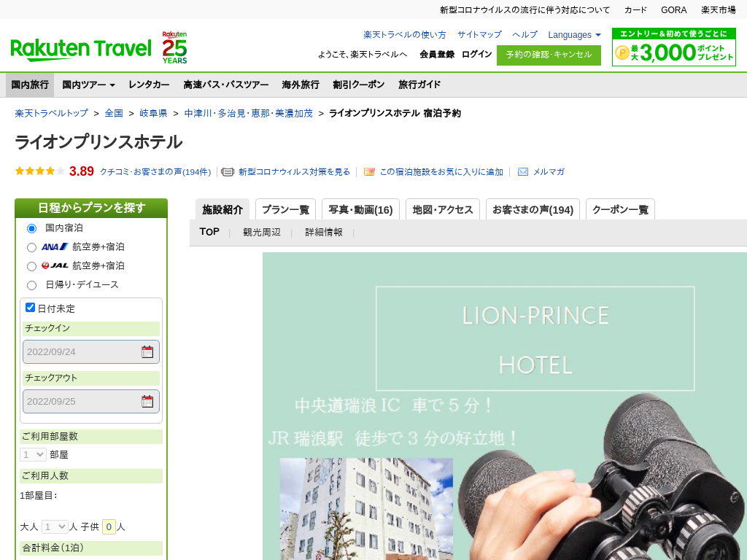Click the 楽天市場 link in top bar

pos(719,10)
